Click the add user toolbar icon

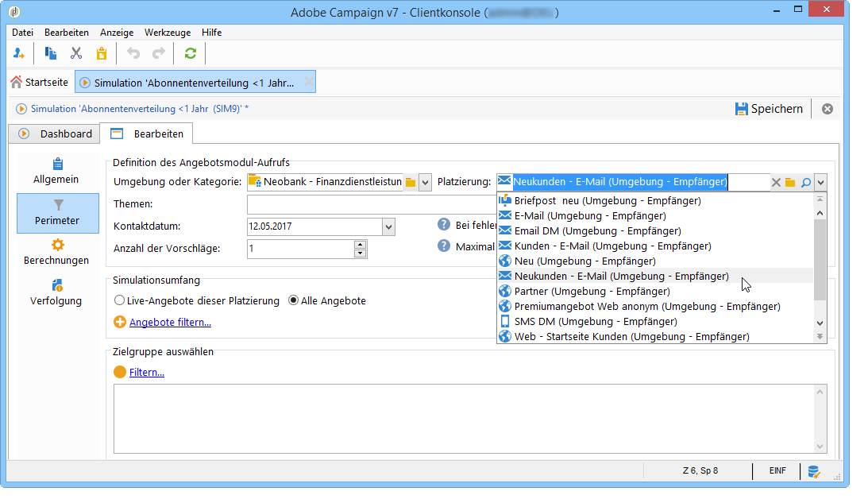click(x=19, y=53)
